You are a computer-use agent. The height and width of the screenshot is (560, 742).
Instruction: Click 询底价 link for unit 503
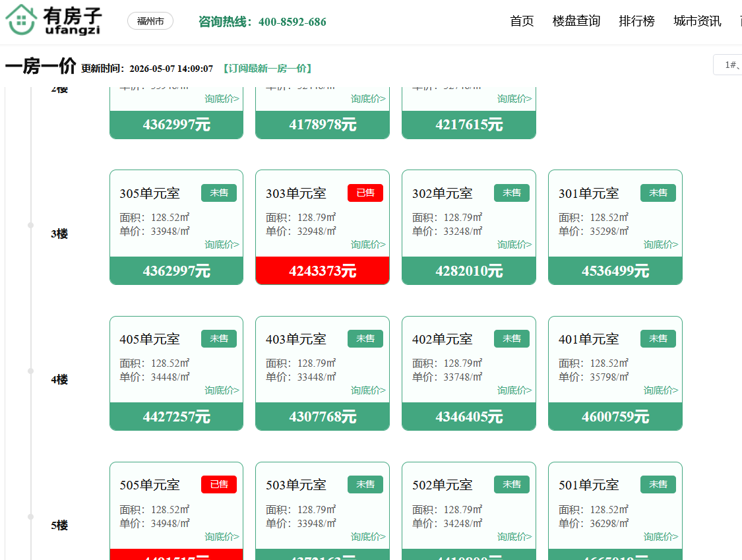[368, 537]
